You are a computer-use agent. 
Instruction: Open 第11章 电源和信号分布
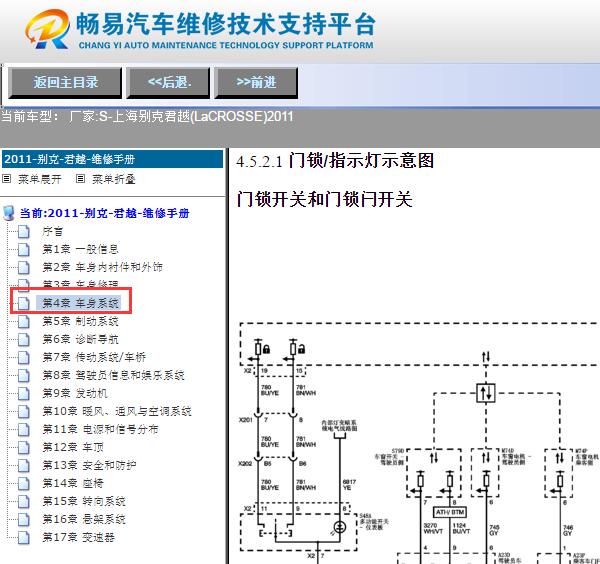100,429
